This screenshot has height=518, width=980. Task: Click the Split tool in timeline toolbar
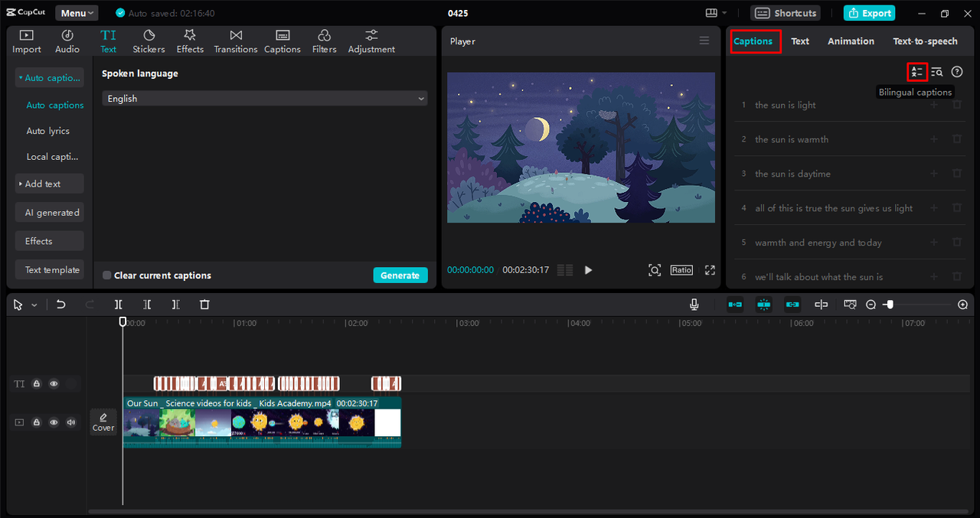click(119, 305)
